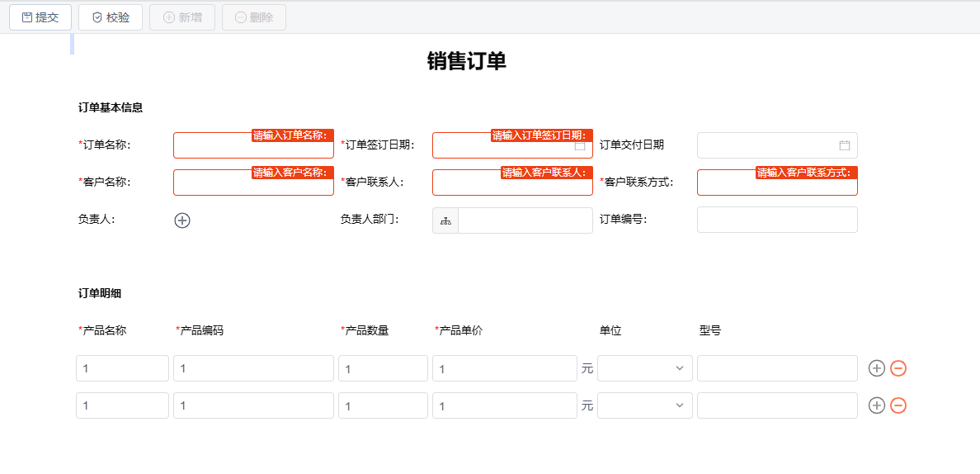Screen dimensions: 980x474
Task: Click the 提交 submit button
Action: tap(40, 17)
